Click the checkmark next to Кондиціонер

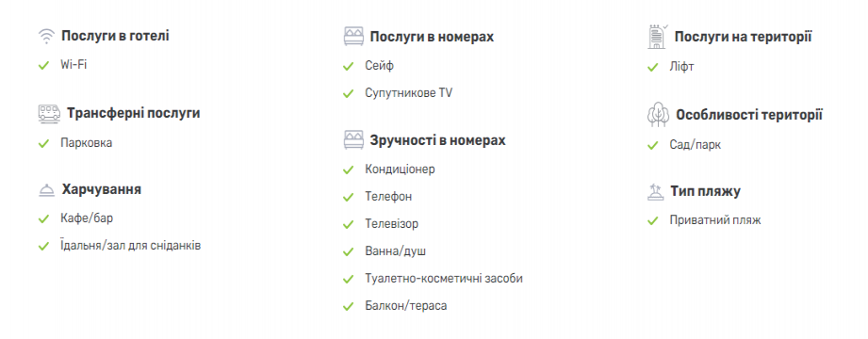[x=348, y=169]
